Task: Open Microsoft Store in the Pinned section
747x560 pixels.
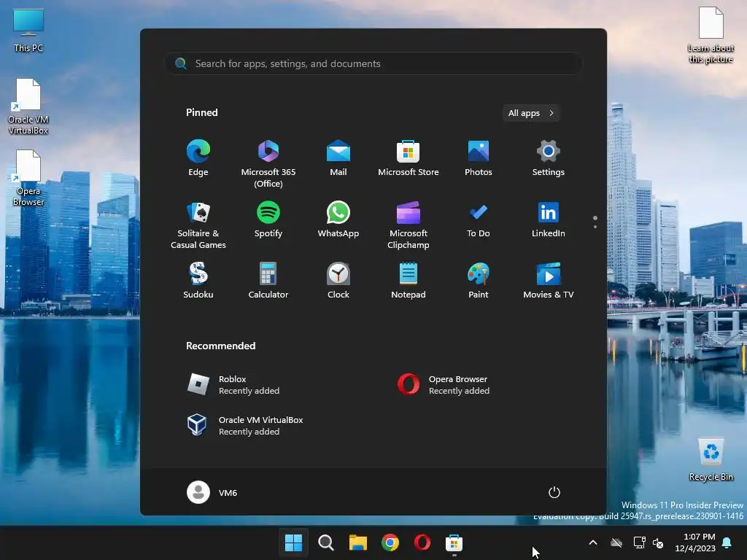Action: click(409, 158)
